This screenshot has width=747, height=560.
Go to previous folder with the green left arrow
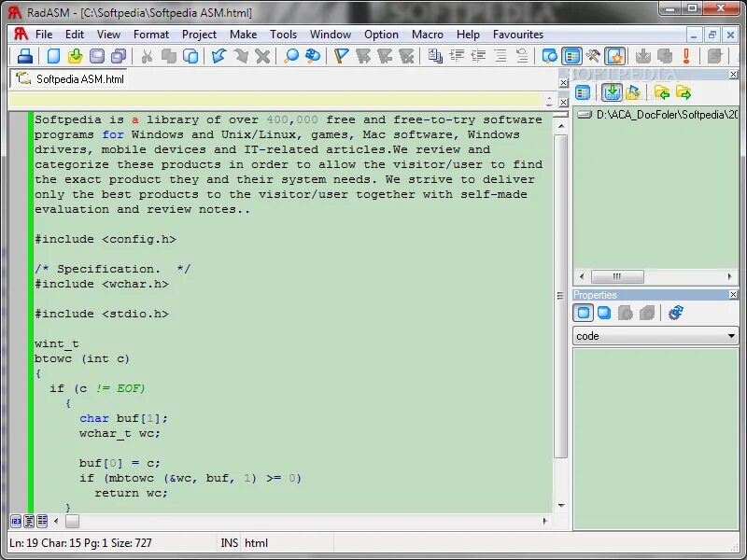pyautogui.click(x=661, y=92)
